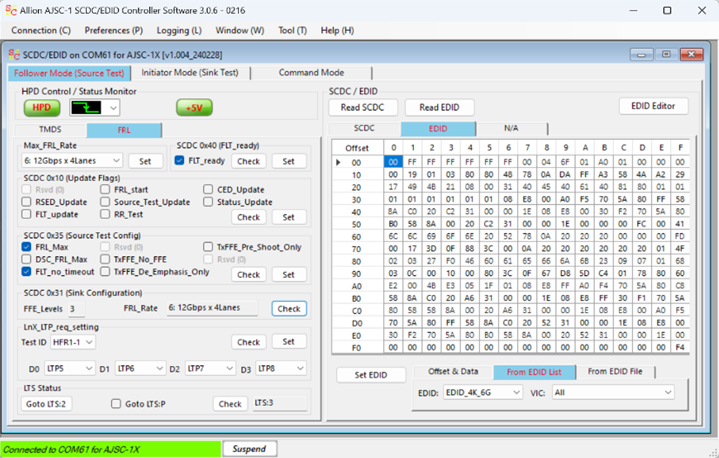This screenshot has width=719, height=458.
Task: Open the Connection (C) menu
Action: point(41,30)
